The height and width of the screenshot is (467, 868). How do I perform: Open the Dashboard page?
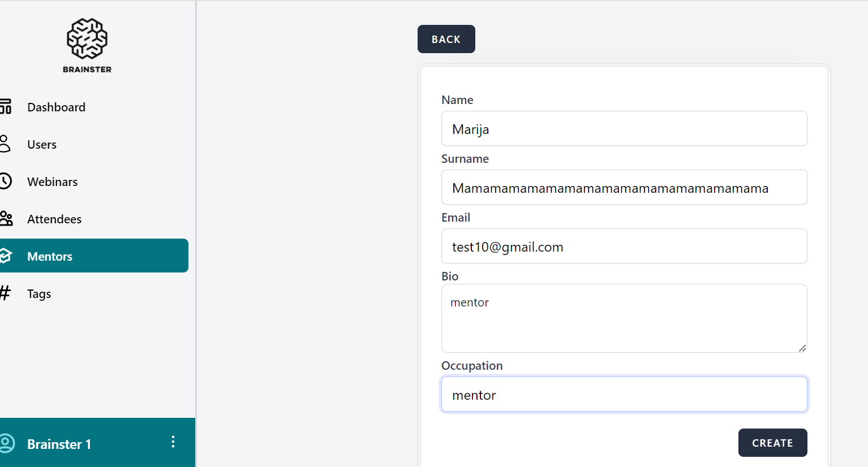point(56,107)
